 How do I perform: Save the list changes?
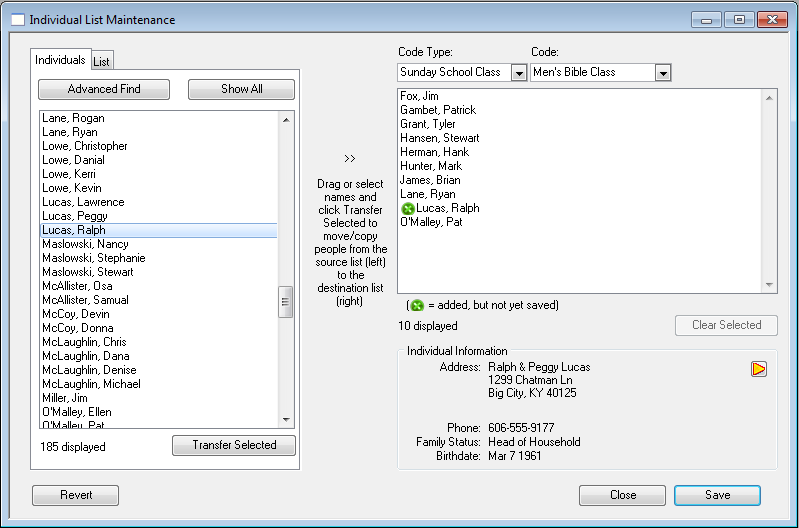pyautogui.click(x=716, y=495)
